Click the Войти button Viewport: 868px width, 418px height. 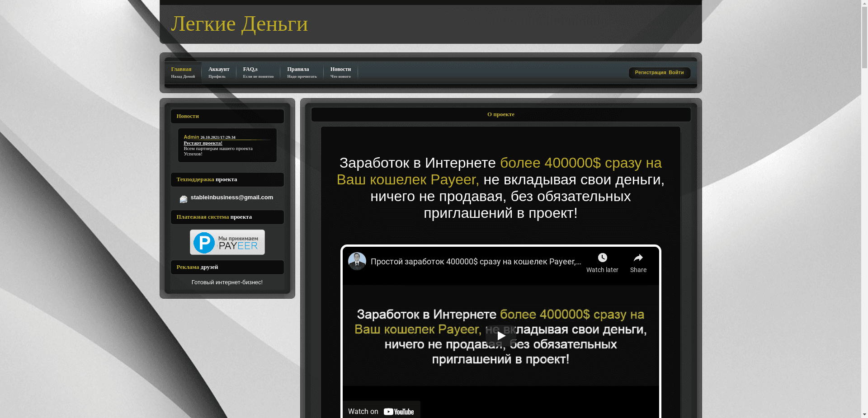tap(676, 73)
